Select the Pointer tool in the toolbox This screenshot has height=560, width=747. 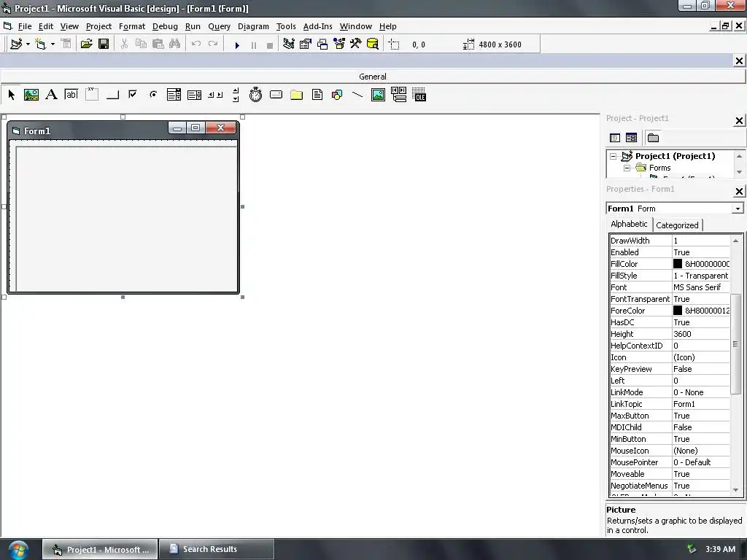coord(12,95)
